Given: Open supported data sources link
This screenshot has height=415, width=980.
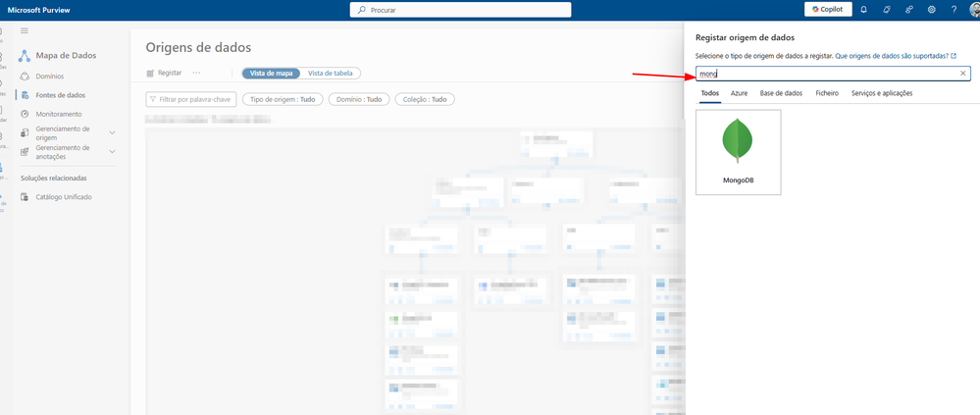Looking at the screenshot, I should click(x=896, y=56).
